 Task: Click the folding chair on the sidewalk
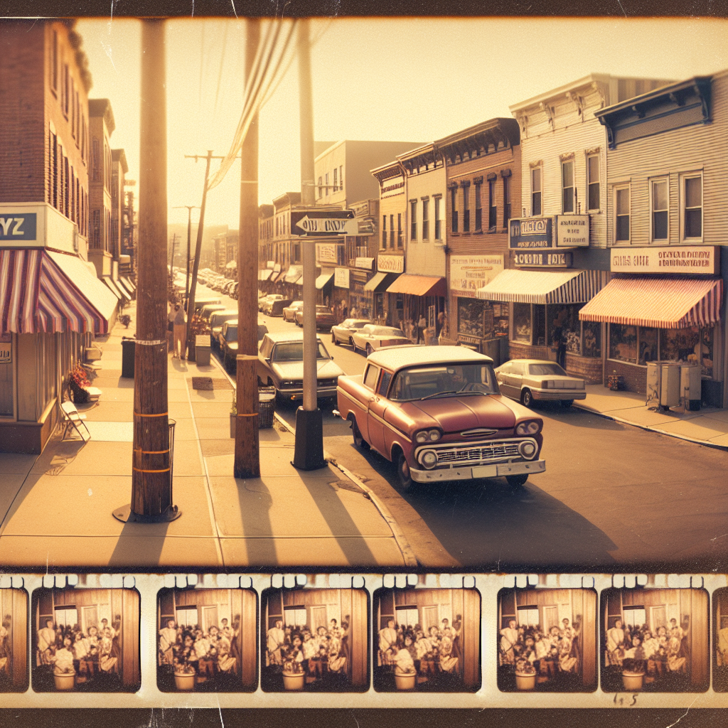[74, 419]
